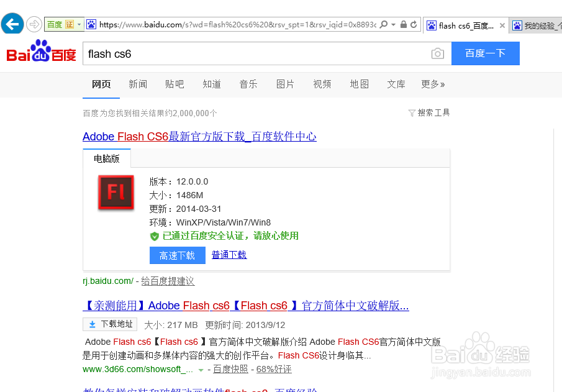Click the 环境: WinXP/Vista/Win7/Win8 text
This screenshot has width=562, height=392.
point(210,222)
